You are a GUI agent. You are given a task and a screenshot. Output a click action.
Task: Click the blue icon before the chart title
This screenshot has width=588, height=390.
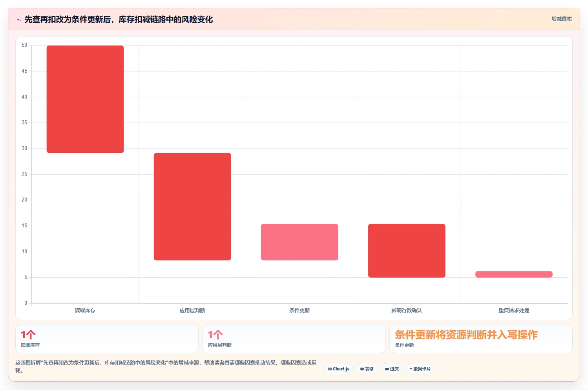click(x=18, y=20)
